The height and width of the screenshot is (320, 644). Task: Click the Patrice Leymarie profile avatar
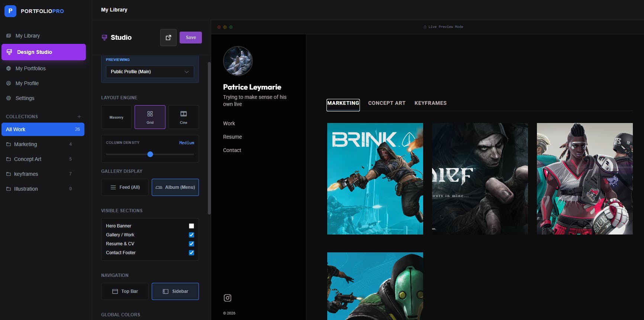pyautogui.click(x=238, y=61)
